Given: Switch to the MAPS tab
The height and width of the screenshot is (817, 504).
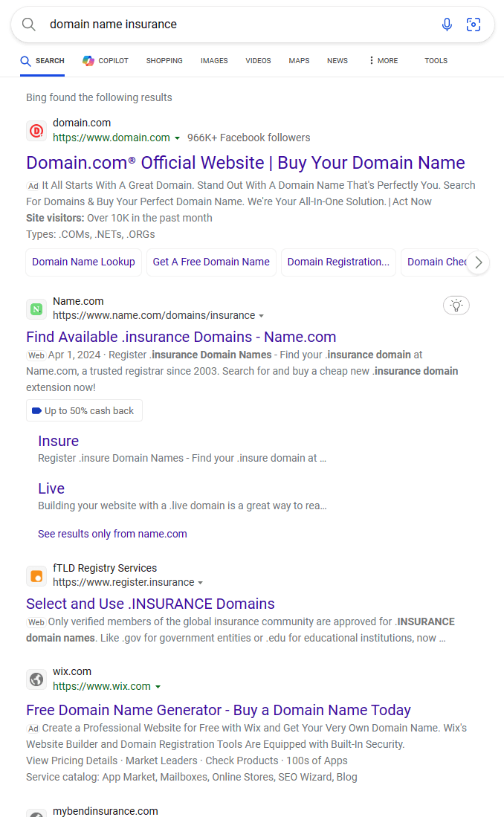Looking at the screenshot, I should coord(299,60).
